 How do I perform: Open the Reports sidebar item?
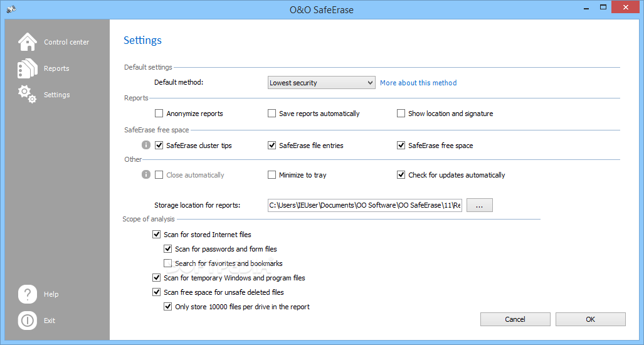click(x=56, y=68)
